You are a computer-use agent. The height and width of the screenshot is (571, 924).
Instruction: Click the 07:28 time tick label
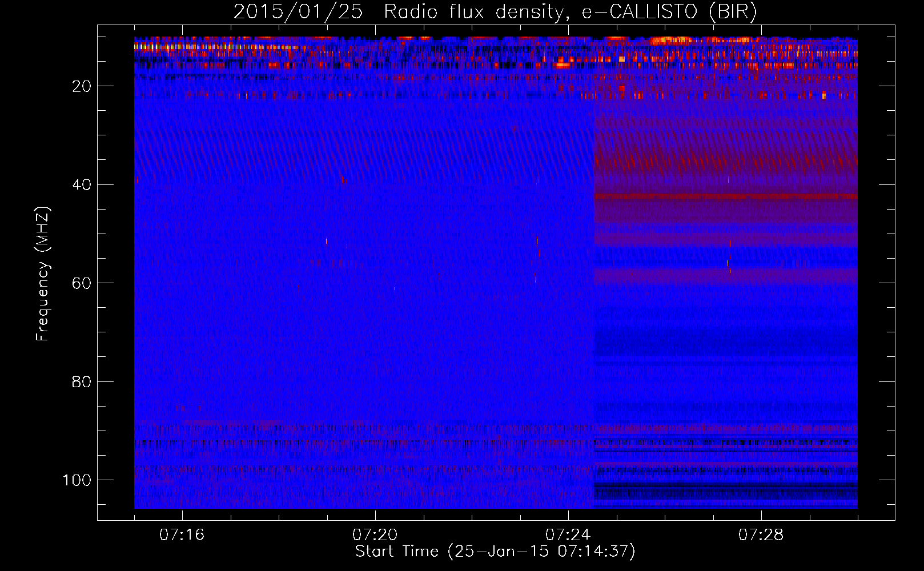pyautogui.click(x=761, y=535)
